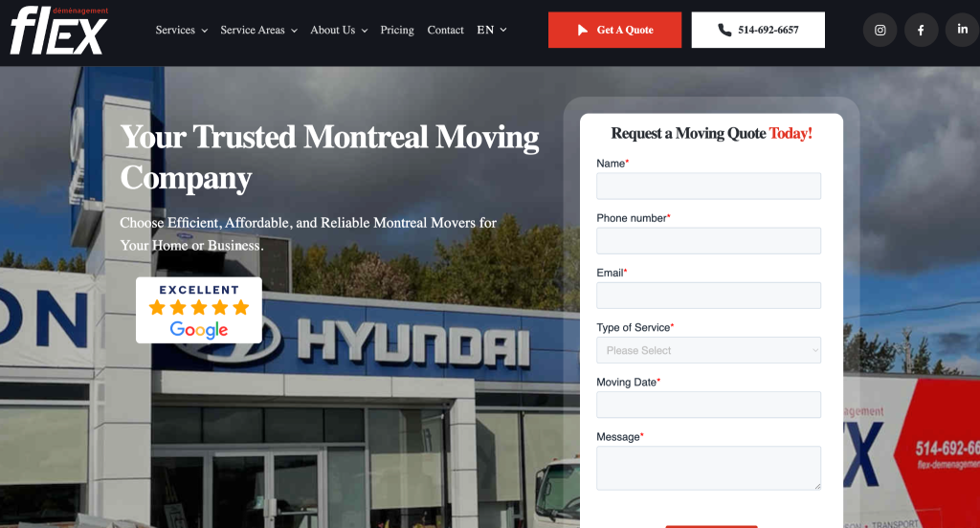Open the Contact page
The image size is (980, 528).
coord(446,30)
